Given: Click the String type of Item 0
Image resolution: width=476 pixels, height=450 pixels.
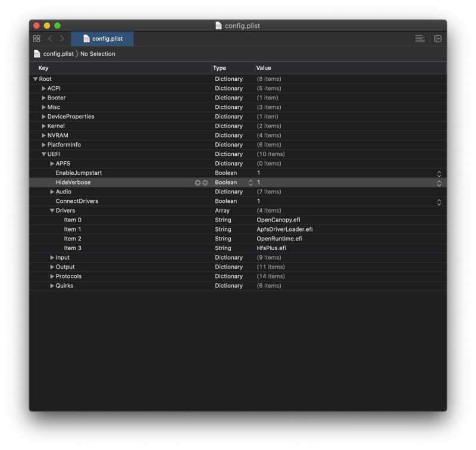Looking at the screenshot, I should tap(223, 220).
